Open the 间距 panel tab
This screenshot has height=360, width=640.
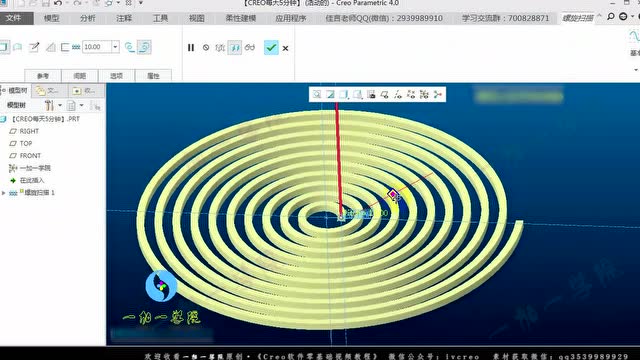click(80, 76)
